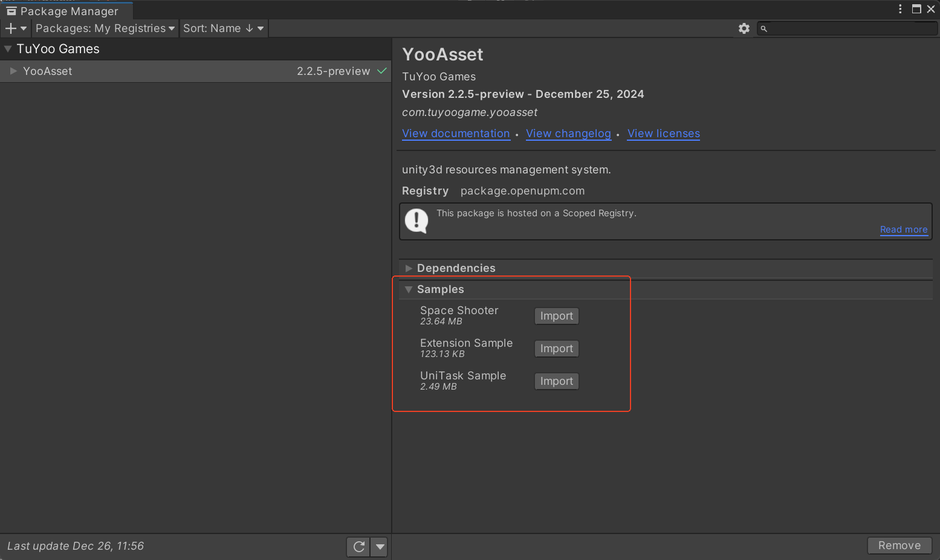Import the Space Shooter sample
This screenshot has width=940, height=560.
pyautogui.click(x=557, y=316)
